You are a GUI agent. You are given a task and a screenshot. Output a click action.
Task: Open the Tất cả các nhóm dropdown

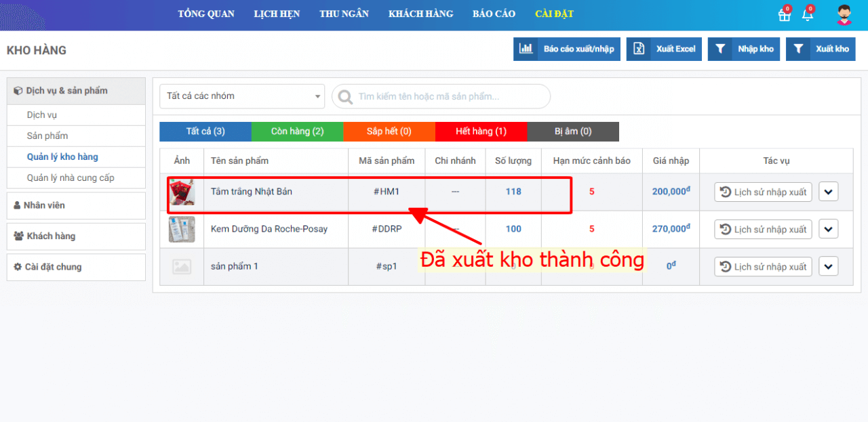242,96
